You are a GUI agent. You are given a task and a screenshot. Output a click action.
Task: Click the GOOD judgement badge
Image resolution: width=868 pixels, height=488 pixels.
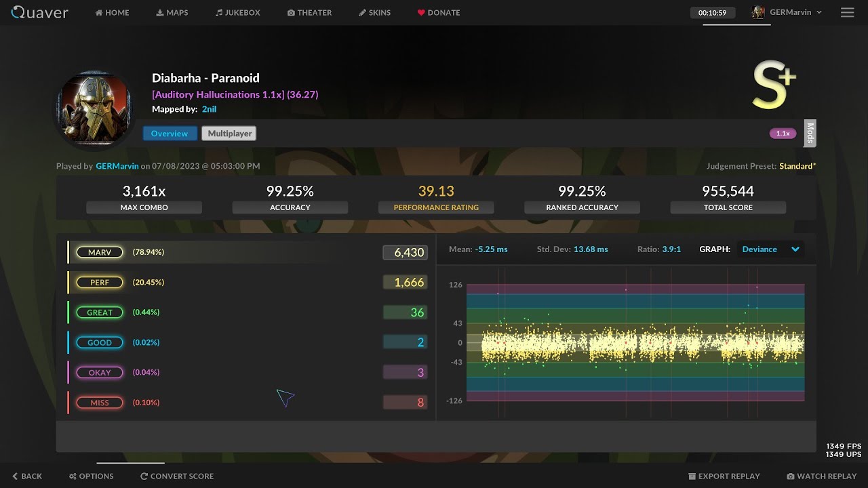click(x=100, y=342)
